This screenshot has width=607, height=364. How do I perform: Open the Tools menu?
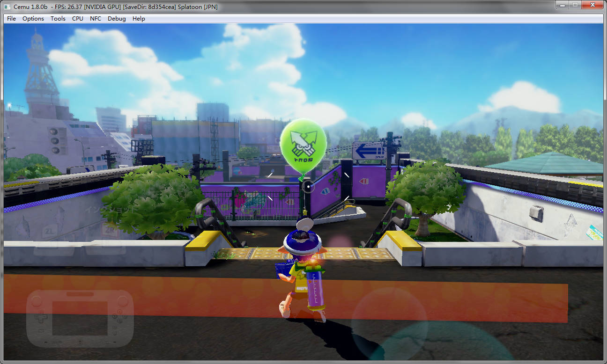(x=58, y=19)
